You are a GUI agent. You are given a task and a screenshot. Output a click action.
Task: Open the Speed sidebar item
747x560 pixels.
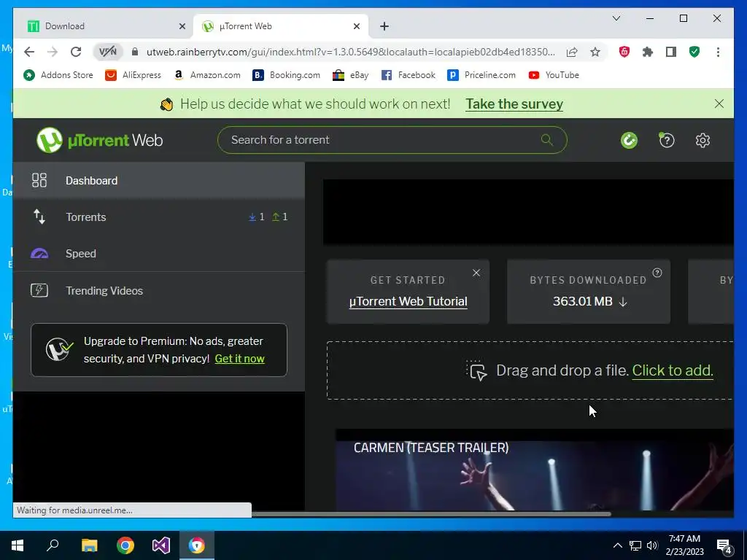tap(158, 253)
